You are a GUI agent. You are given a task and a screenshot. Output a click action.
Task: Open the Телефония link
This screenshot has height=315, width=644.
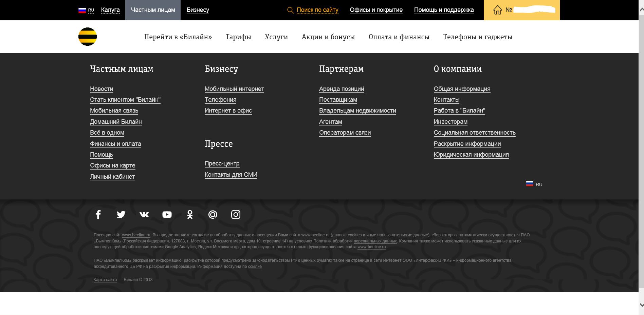pyautogui.click(x=220, y=100)
